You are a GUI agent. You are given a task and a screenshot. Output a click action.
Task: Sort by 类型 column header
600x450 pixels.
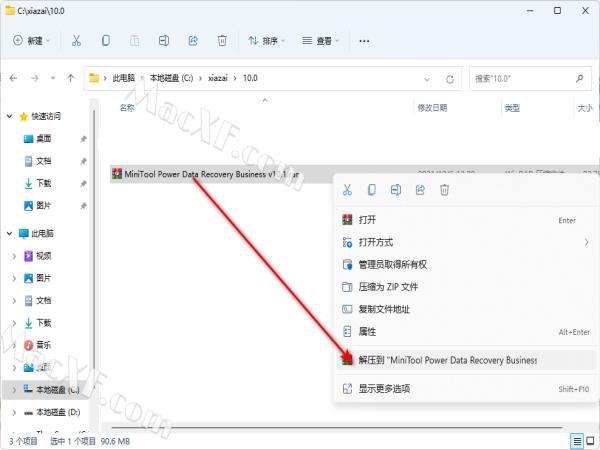click(512, 108)
